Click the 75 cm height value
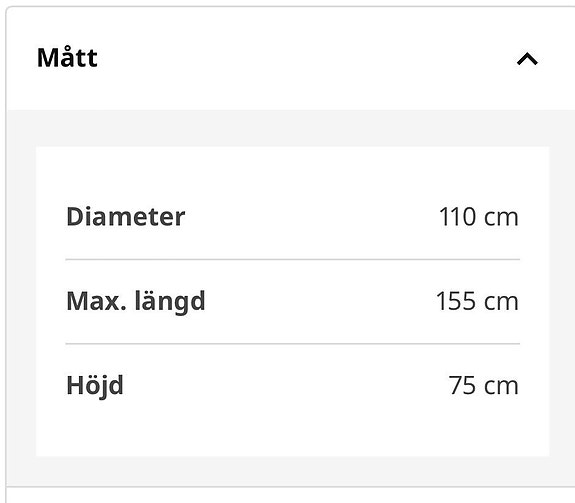This screenshot has width=575, height=503. (x=483, y=386)
